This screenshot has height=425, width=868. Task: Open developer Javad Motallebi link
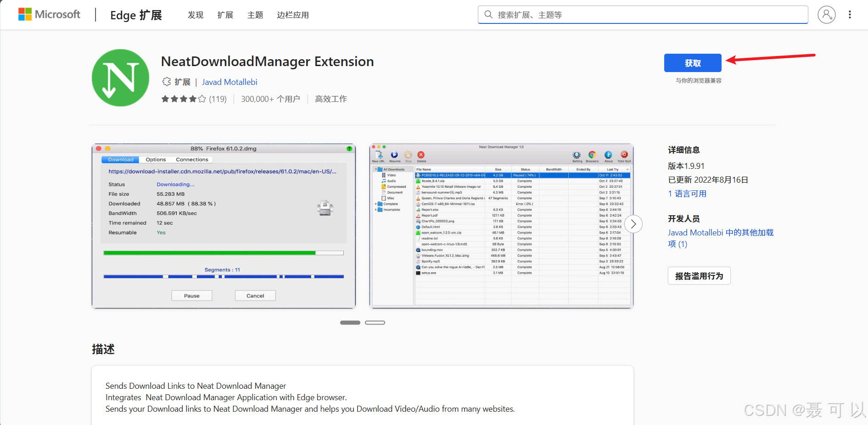(x=230, y=82)
